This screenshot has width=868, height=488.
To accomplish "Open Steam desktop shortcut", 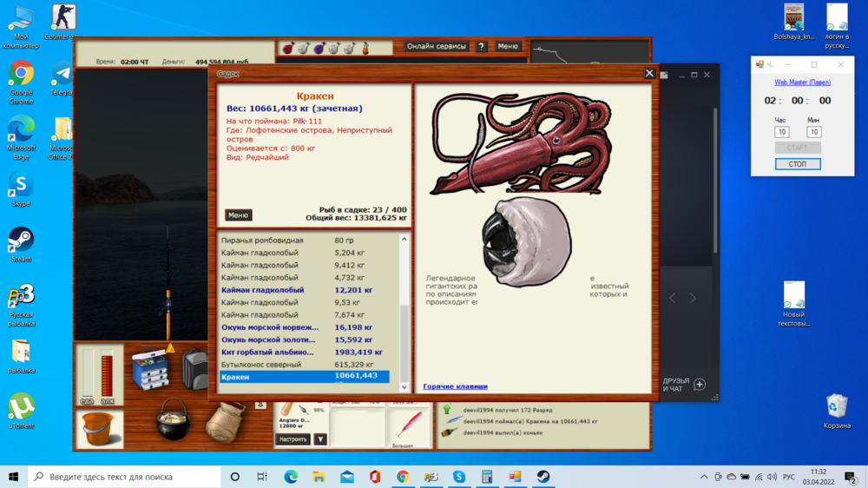I will pos(21,244).
